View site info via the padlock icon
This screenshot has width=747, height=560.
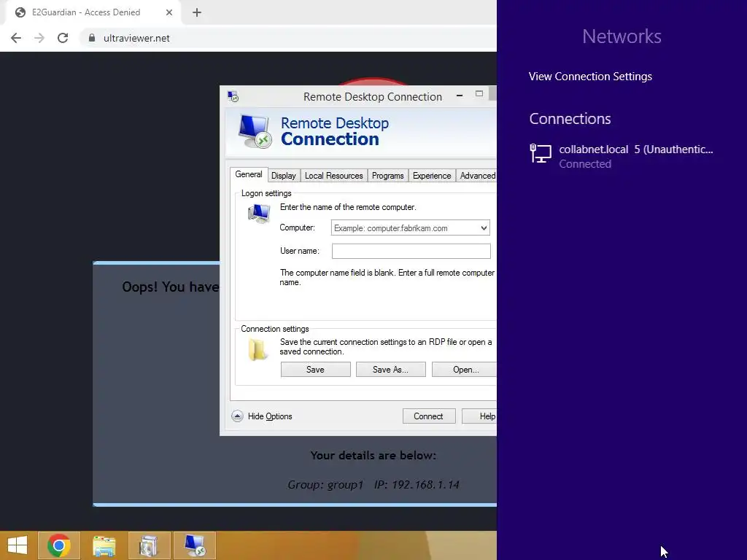pos(92,38)
